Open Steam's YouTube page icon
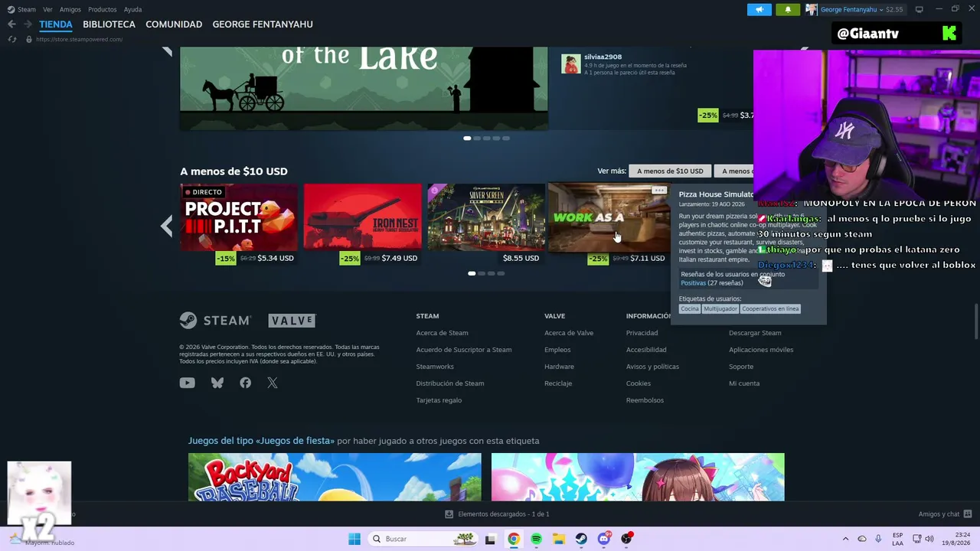This screenshot has width=980, height=551. (187, 383)
